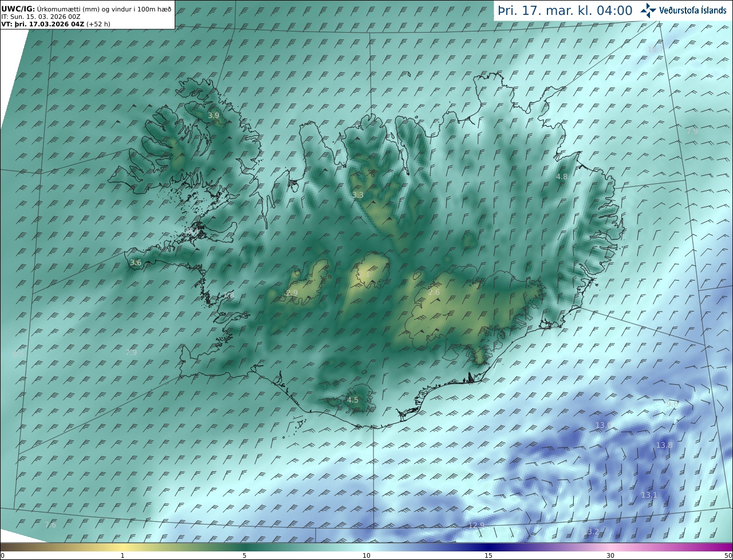Select the 'UWC/IG: Úrkomumætti (mm)' title line
This screenshot has width=733, height=560.
[x=86, y=9]
